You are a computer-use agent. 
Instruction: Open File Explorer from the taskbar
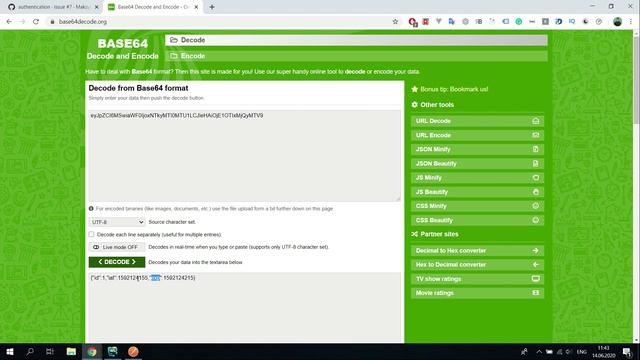pos(71,351)
